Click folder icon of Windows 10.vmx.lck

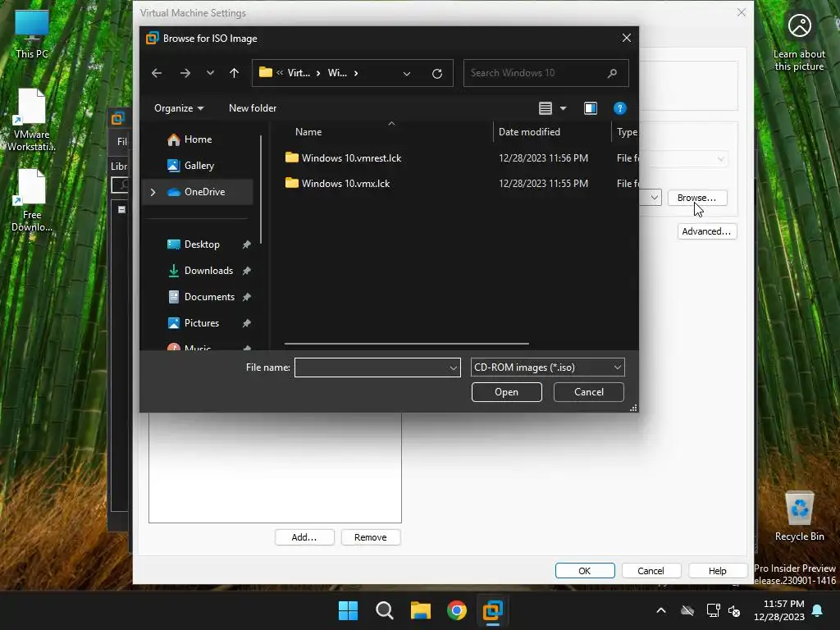click(292, 183)
